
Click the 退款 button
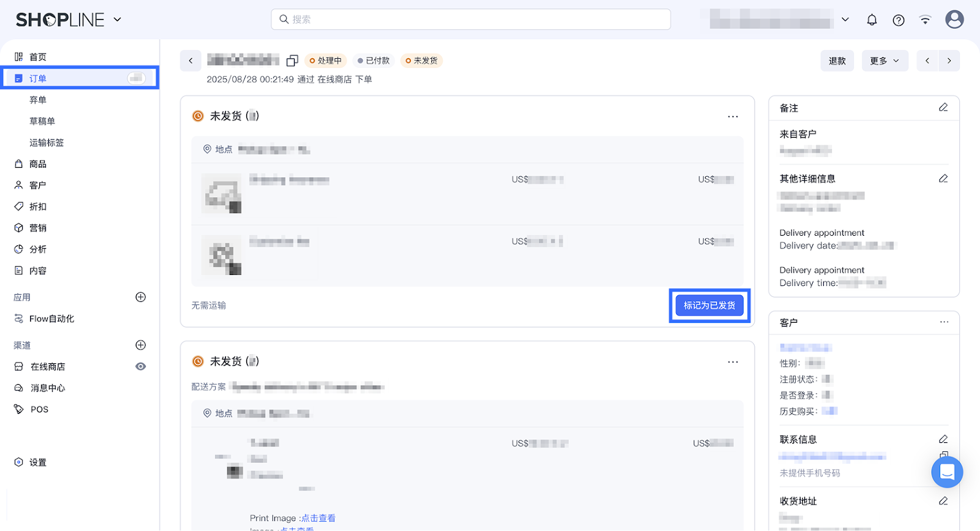click(x=837, y=61)
